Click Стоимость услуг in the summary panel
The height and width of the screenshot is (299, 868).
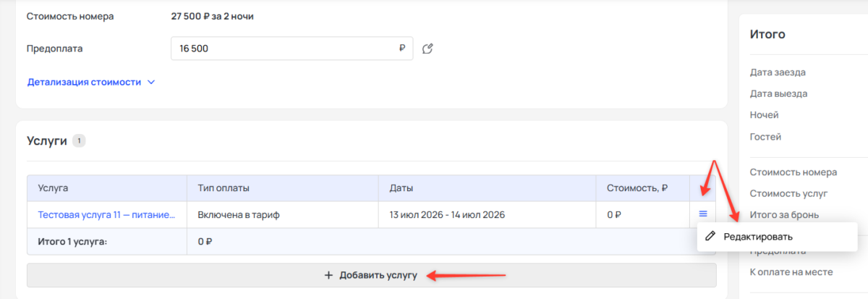(788, 193)
